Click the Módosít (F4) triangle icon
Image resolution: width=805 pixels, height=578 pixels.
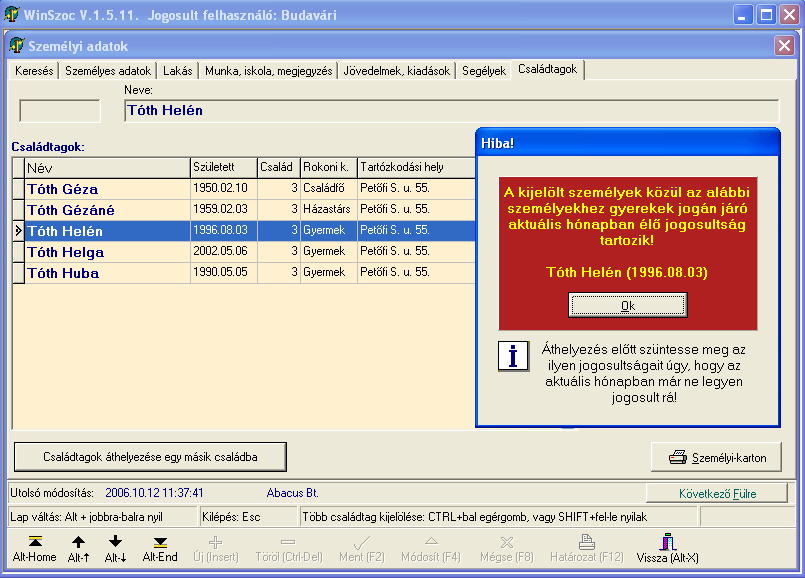[x=431, y=541]
